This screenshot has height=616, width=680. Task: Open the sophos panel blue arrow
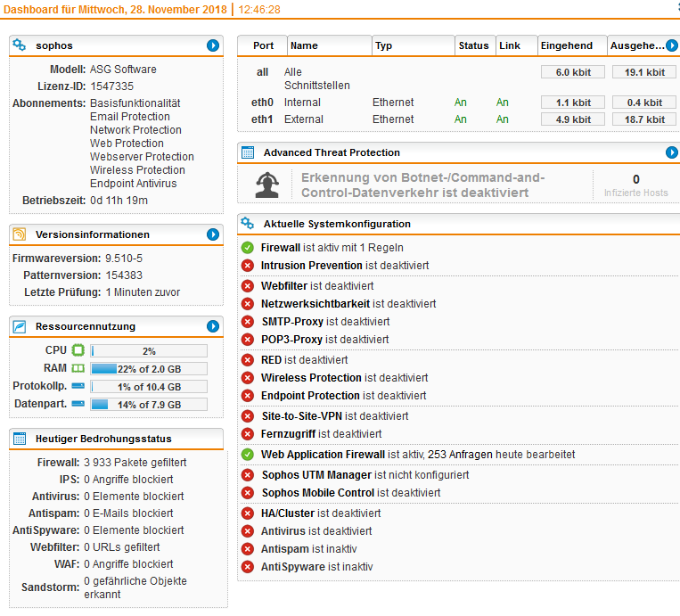(213, 45)
